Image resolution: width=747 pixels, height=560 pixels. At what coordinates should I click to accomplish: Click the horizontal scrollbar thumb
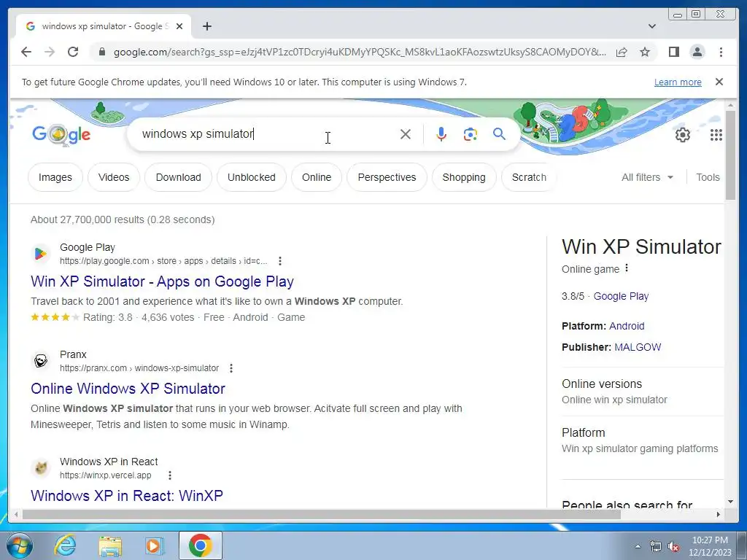322,514
